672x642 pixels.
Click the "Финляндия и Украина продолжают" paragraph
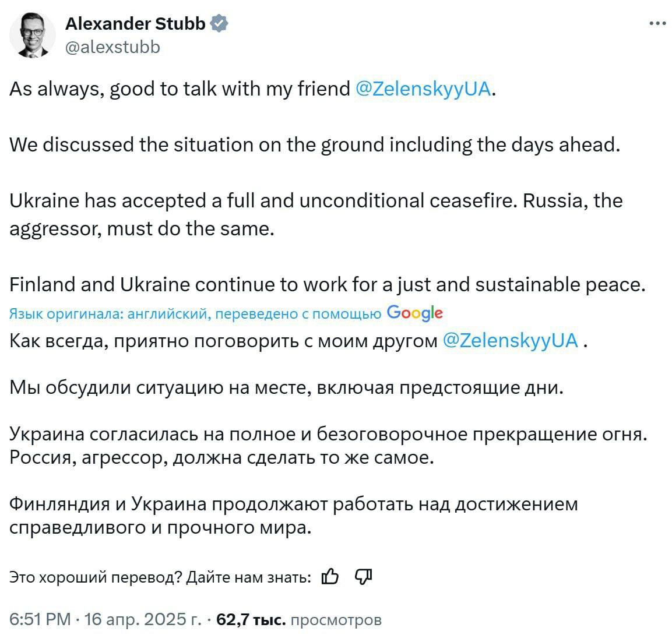293,515
